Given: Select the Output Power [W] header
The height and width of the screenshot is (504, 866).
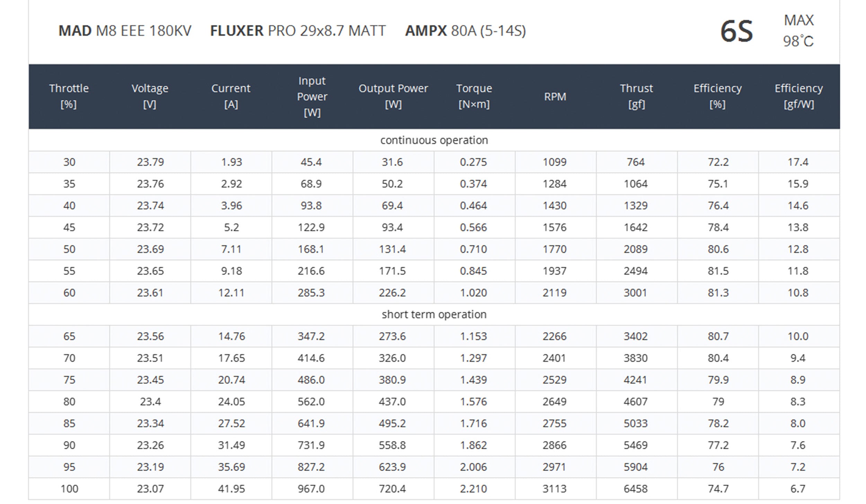Looking at the screenshot, I should coord(393,96).
